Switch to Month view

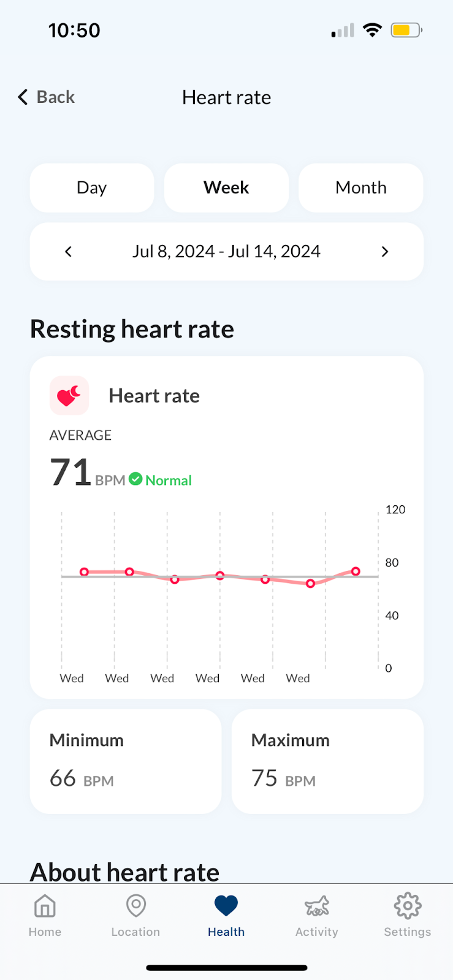(x=361, y=187)
